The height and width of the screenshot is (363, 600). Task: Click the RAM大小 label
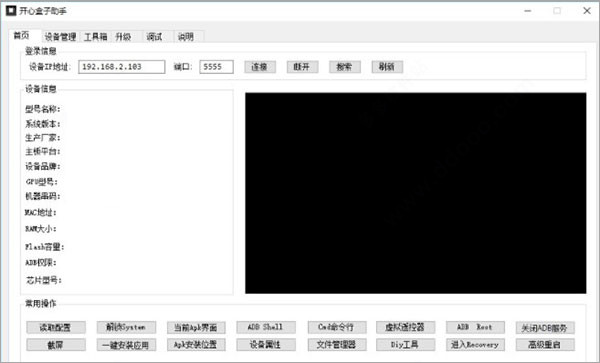41,229
